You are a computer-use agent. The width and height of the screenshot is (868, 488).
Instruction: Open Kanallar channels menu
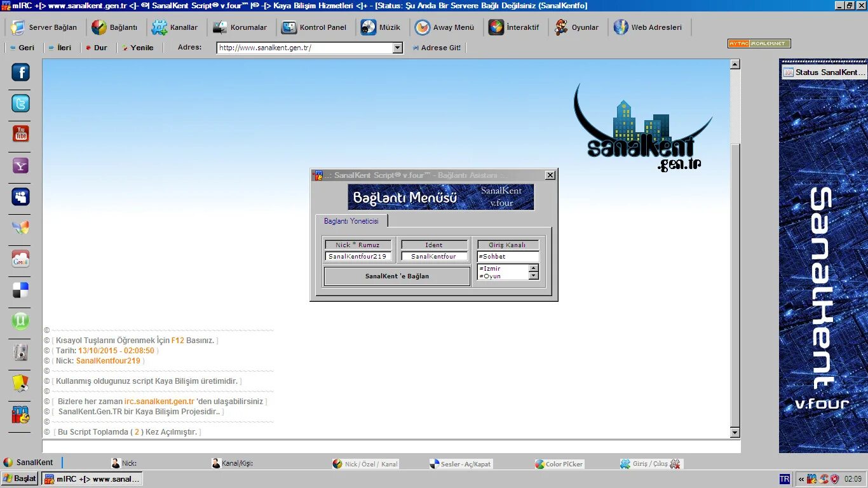tap(175, 27)
